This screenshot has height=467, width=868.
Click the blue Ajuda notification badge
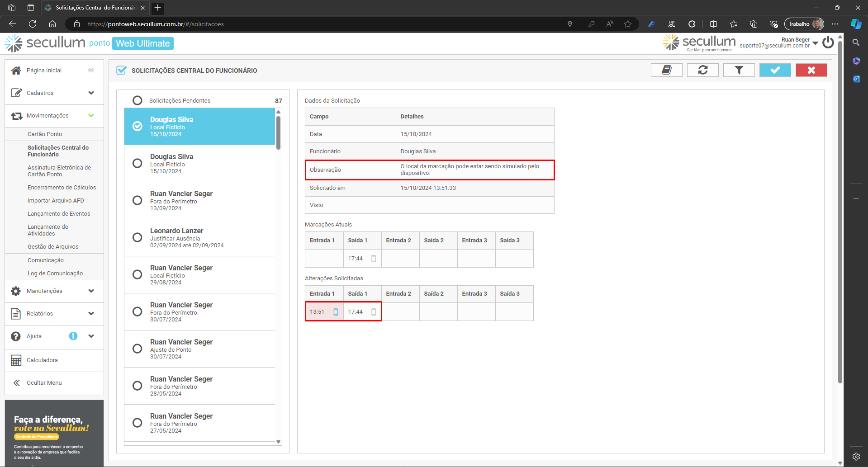pyautogui.click(x=73, y=336)
